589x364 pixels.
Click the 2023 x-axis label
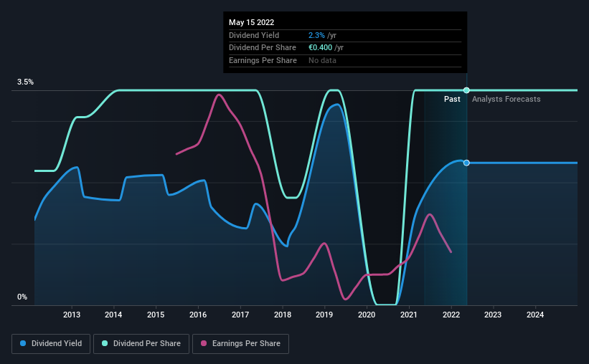point(492,315)
